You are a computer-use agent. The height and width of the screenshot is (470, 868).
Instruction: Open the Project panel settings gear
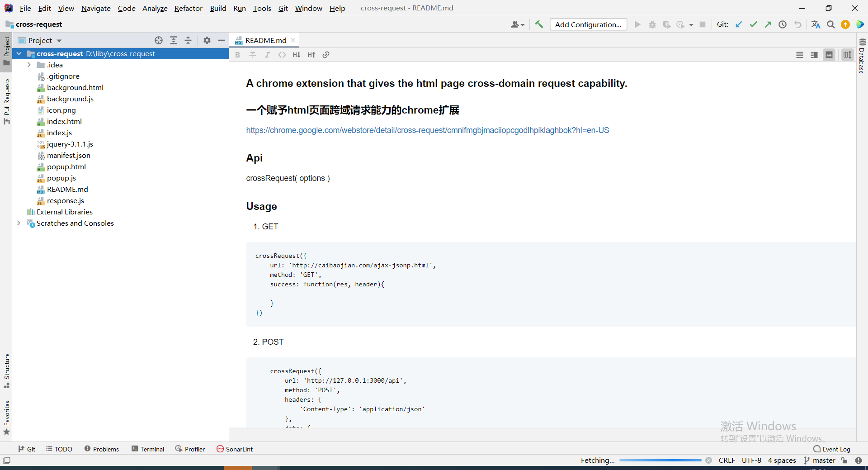(x=207, y=40)
